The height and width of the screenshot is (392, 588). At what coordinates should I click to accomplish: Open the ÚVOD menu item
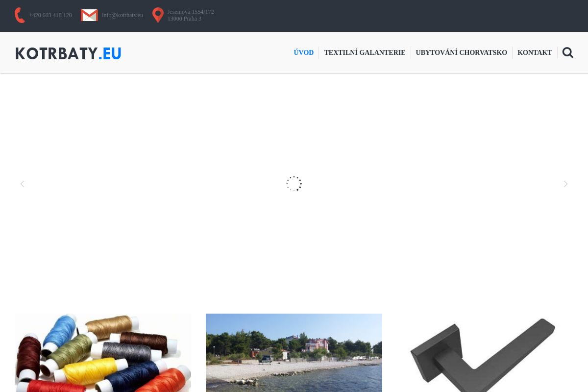coord(304,52)
